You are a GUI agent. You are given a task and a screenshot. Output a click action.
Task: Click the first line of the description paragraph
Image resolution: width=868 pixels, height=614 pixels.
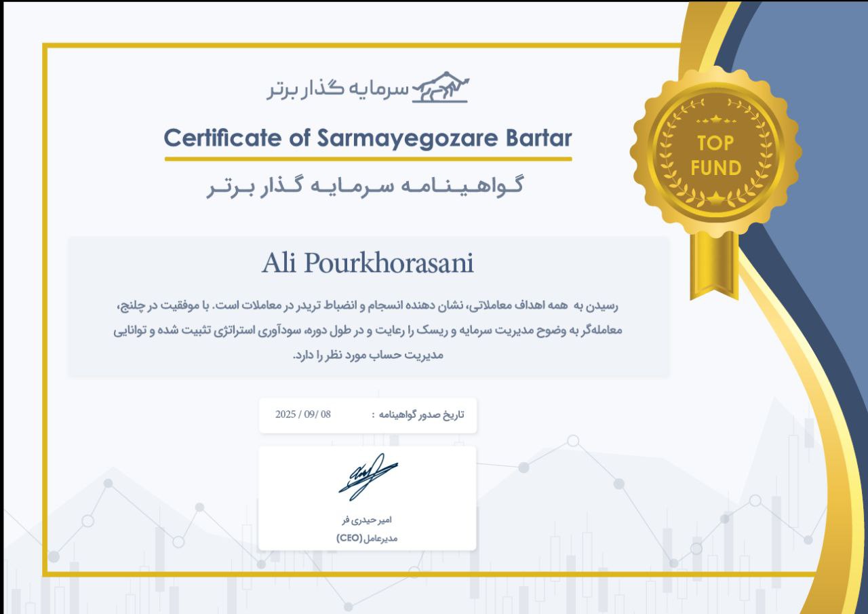point(368,305)
